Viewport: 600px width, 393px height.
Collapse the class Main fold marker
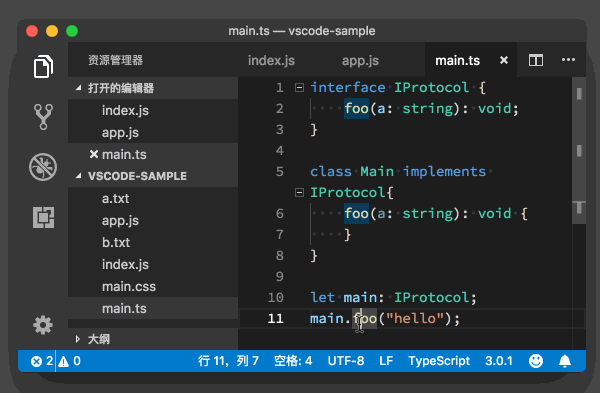[299, 192]
